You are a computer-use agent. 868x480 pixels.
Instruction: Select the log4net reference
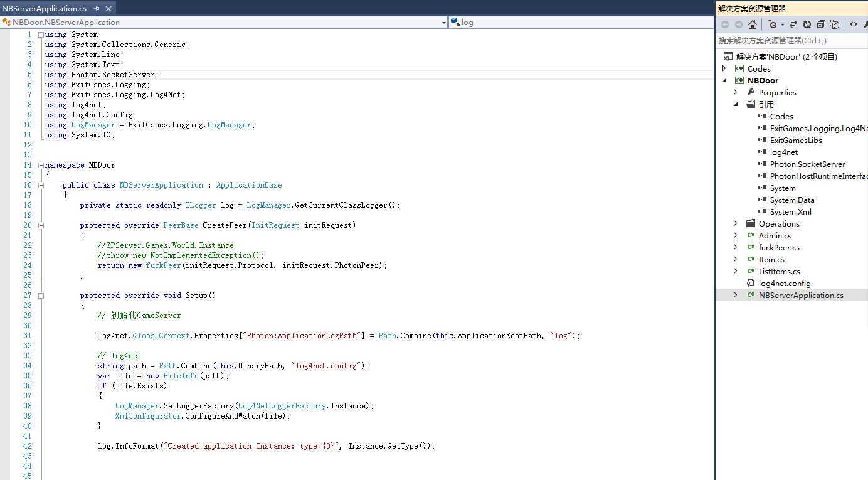pyautogui.click(x=784, y=152)
